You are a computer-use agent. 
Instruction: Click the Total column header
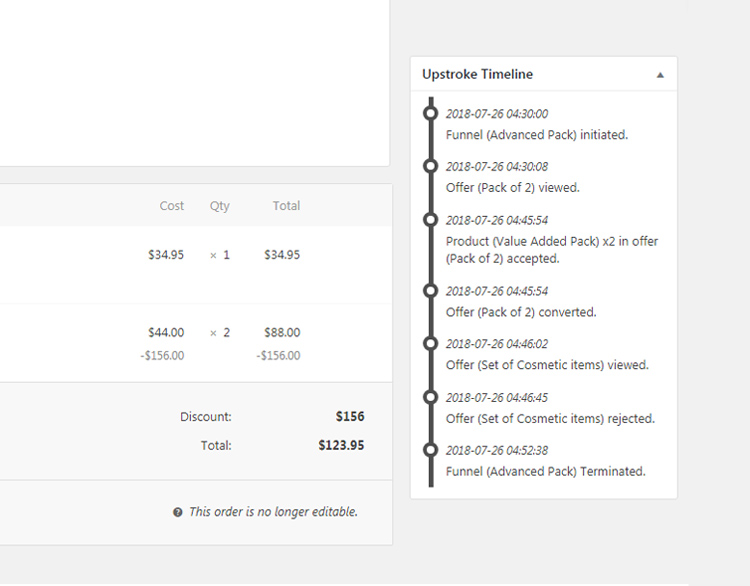pos(287,206)
